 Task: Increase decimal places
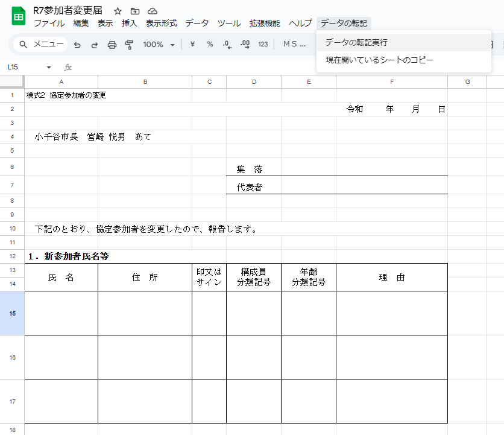click(245, 45)
